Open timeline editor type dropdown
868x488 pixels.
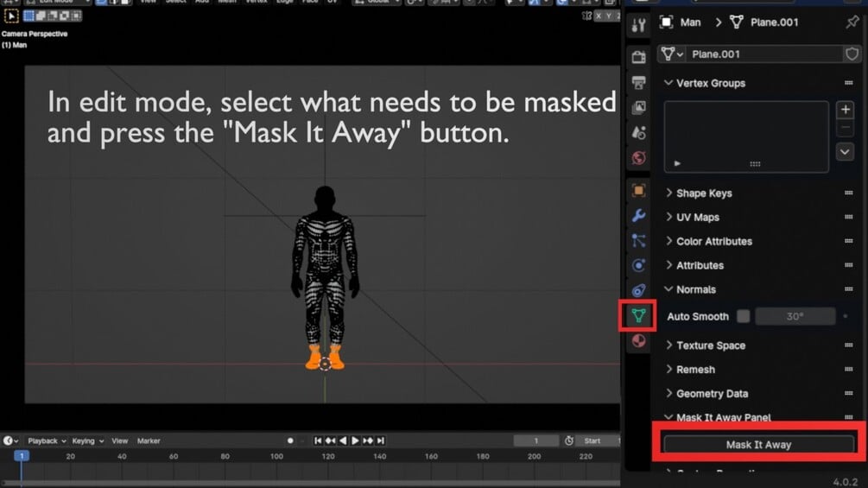10,441
